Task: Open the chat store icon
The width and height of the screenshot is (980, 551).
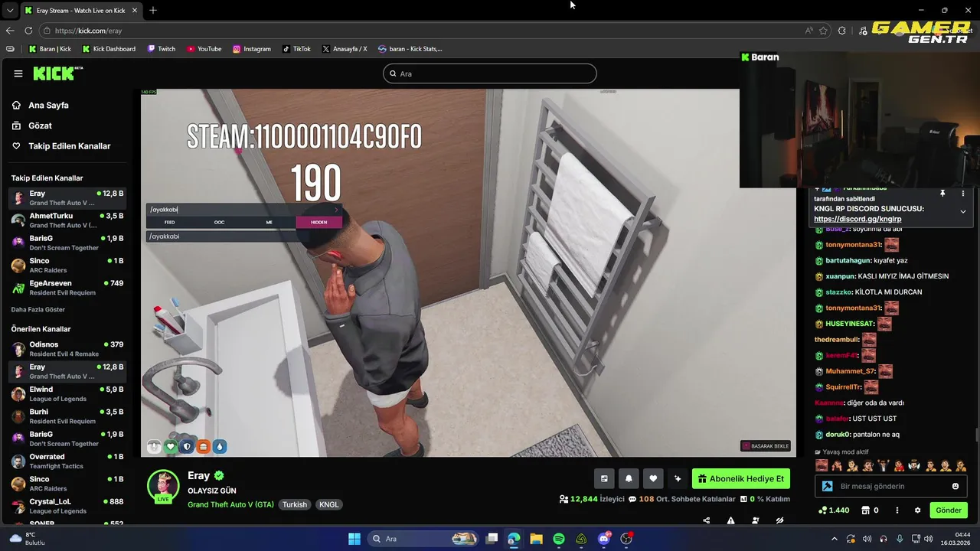Action: (865, 510)
